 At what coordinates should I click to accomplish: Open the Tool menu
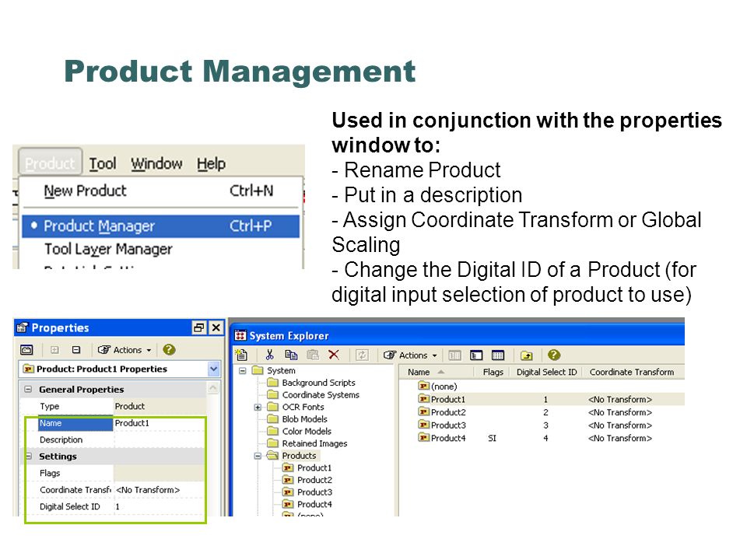tap(103, 164)
